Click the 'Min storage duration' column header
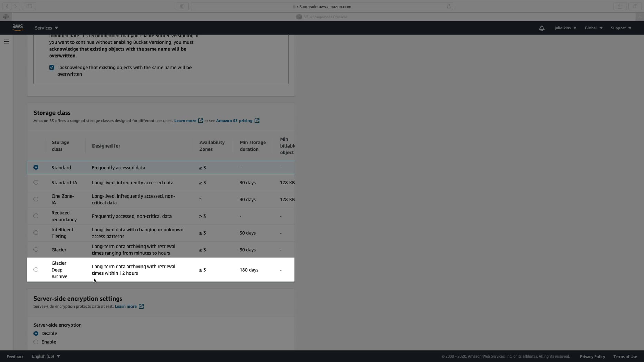This screenshot has height=362, width=644. coord(253,146)
